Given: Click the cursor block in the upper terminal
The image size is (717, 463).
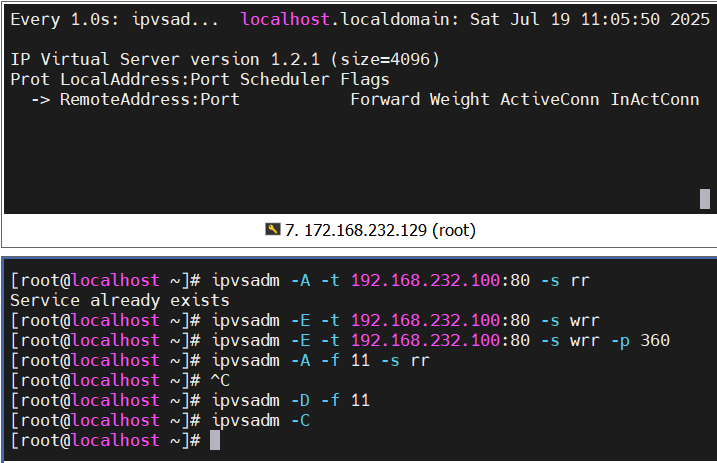Looking at the screenshot, I should [705, 199].
